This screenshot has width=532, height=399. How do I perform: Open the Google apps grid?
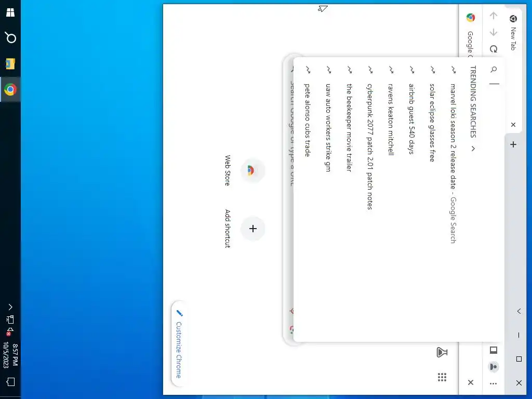442,377
